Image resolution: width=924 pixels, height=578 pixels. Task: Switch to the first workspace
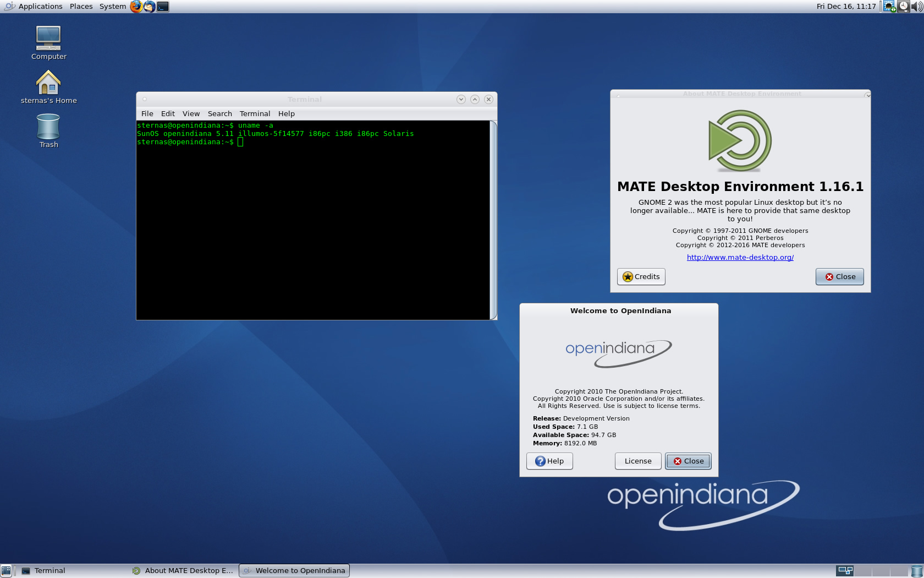point(845,571)
